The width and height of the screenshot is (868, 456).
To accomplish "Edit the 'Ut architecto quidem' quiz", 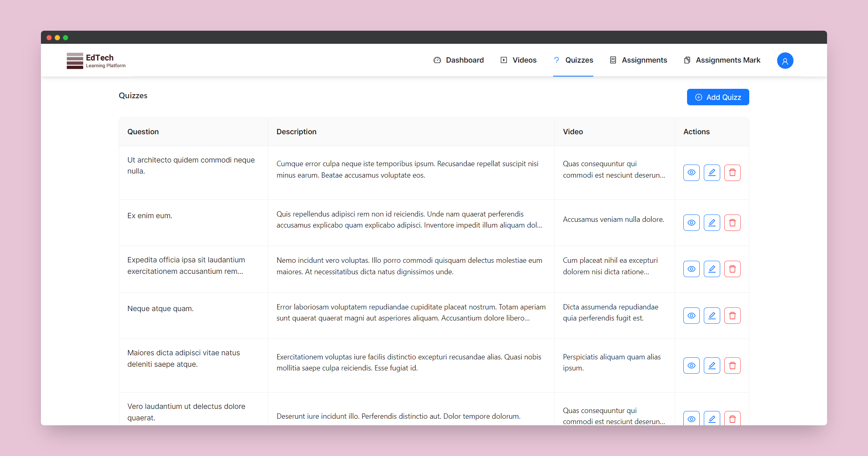I will [712, 173].
